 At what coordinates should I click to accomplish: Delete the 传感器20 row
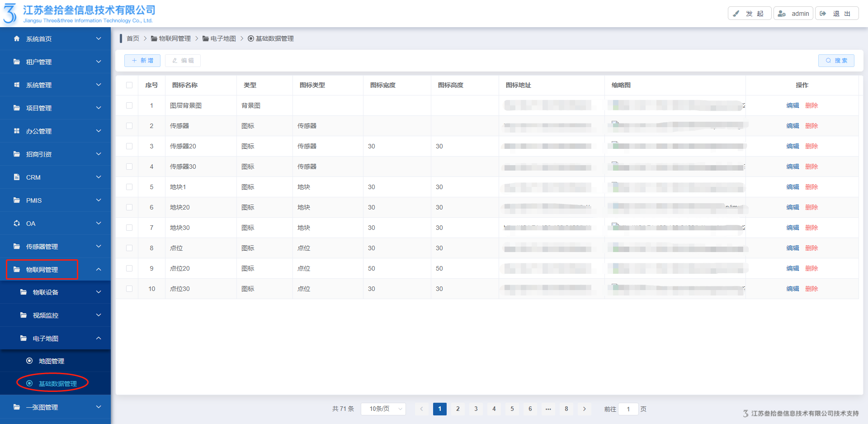(x=811, y=146)
